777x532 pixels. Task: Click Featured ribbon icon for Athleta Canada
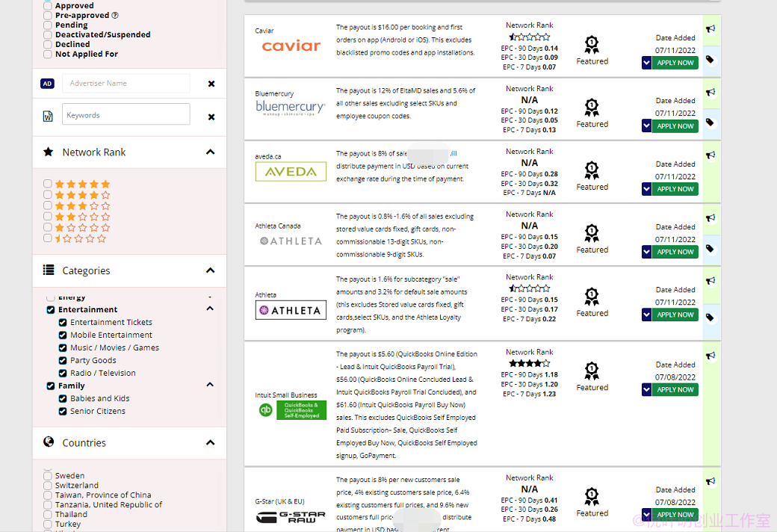coord(592,234)
